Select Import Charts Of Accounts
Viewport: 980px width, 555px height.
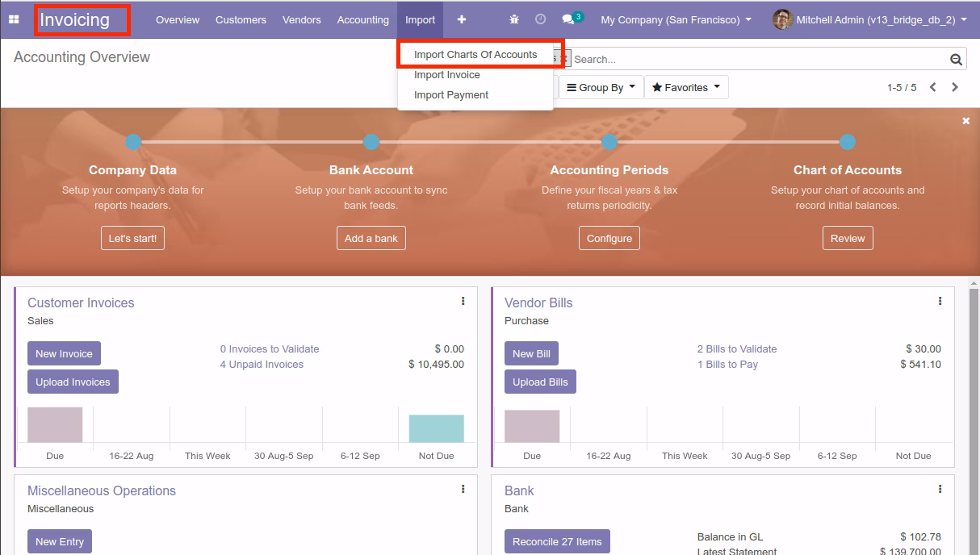point(475,54)
